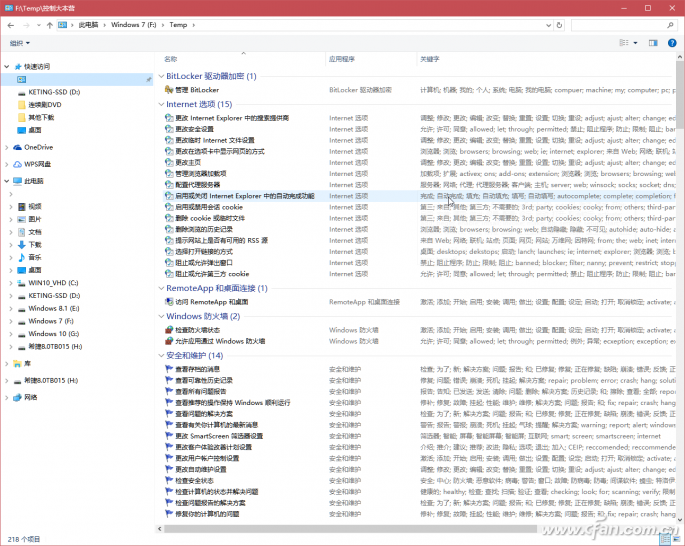Open 库 libraries node
The width and height of the screenshot is (685, 546).
22,363
